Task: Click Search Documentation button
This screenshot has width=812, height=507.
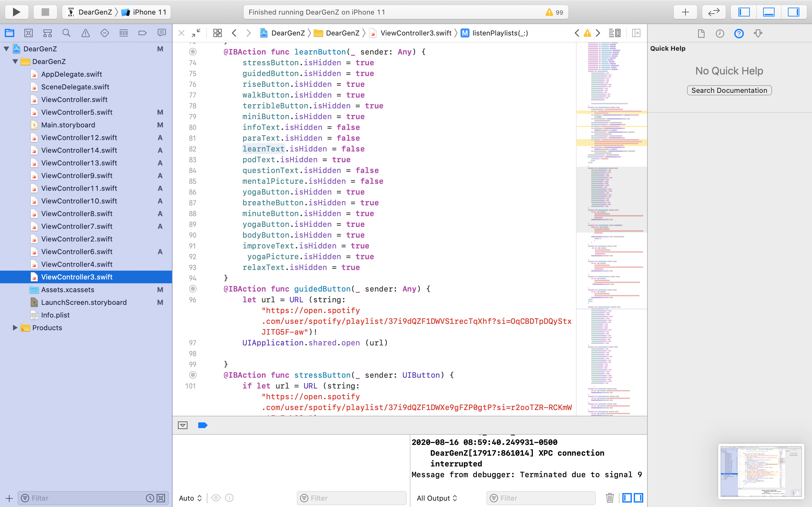Action: pyautogui.click(x=729, y=91)
